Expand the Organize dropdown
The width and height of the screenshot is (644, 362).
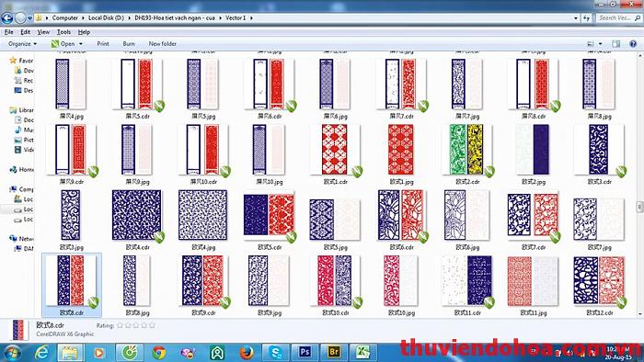[23, 43]
